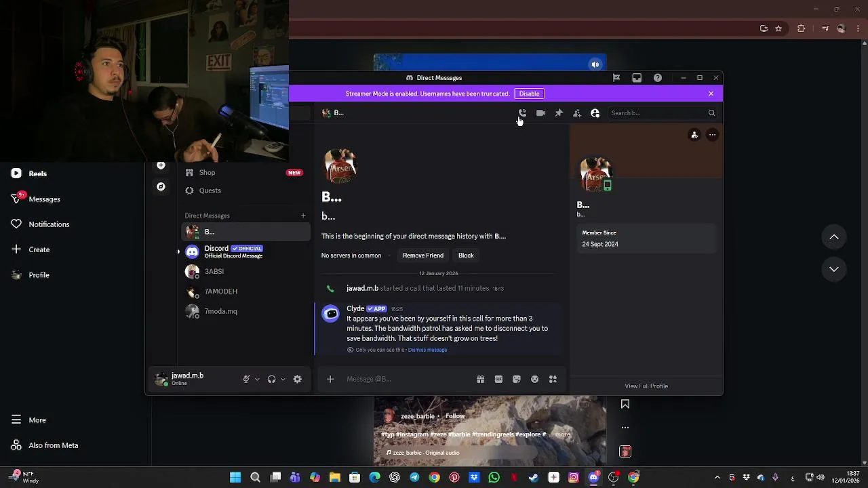Click the Message @B... input field
Screen dimensions: 868x488
(x=407, y=379)
